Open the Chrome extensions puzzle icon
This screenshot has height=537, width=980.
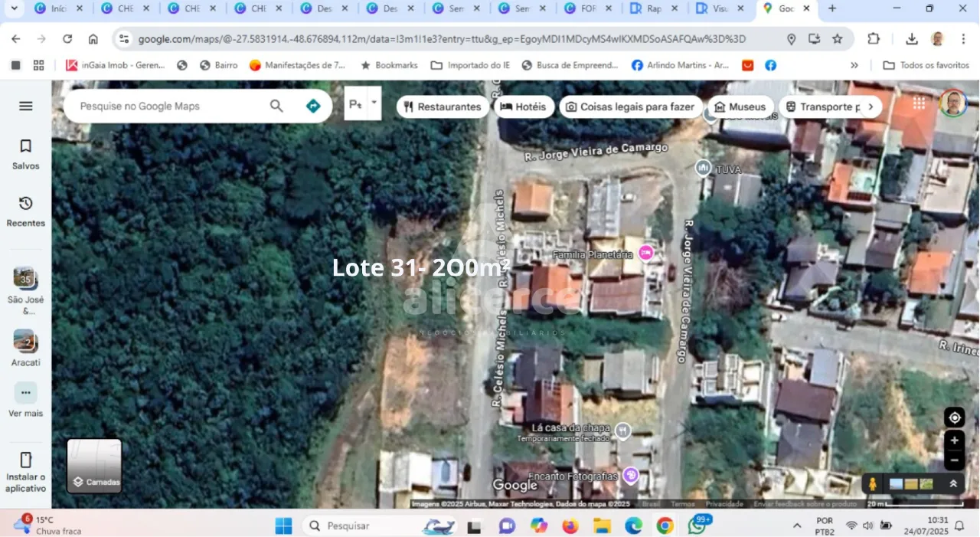click(x=874, y=39)
